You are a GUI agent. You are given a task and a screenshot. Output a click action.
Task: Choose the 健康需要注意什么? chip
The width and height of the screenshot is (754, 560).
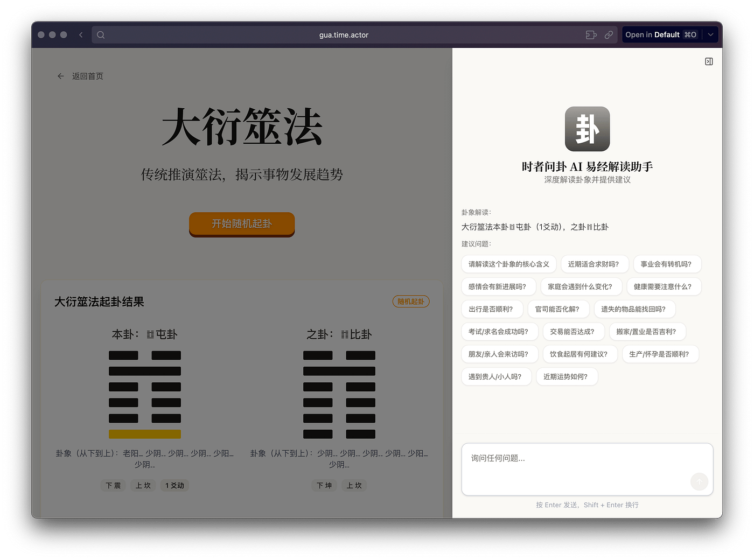click(663, 287)
